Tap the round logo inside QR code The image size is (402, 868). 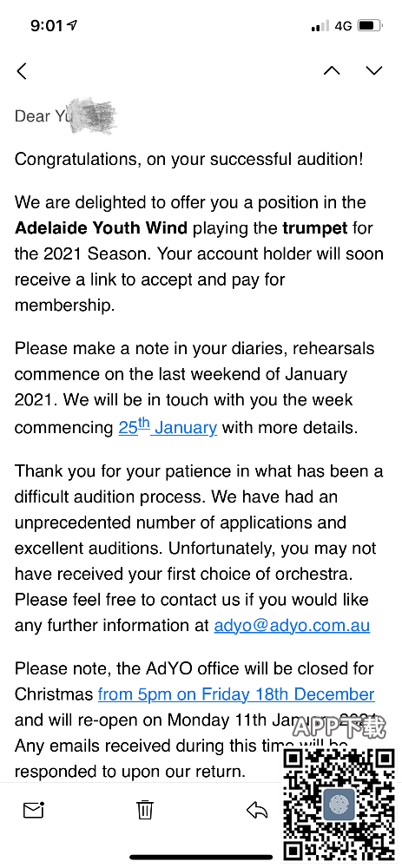coord(339,805)
